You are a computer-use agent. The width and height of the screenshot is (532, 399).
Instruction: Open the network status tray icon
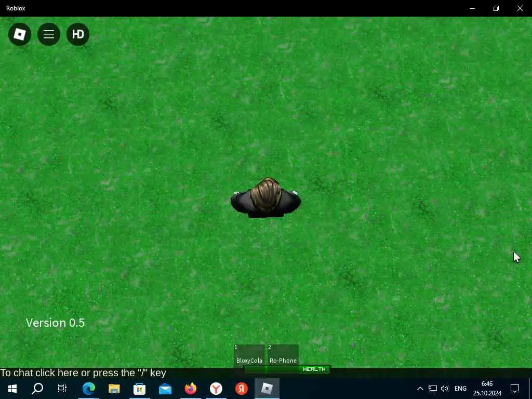pyautogui.click(x=433, y=389)
